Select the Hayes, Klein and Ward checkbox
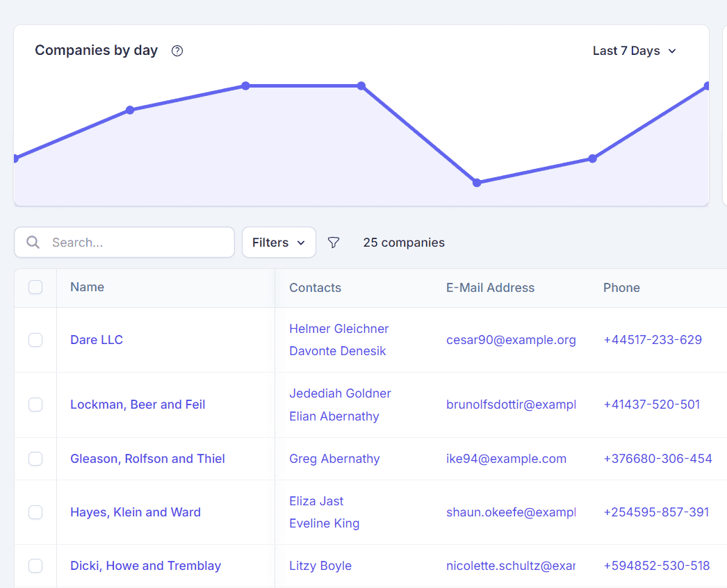The height and width of the screenshot is (588, 727). 35,512
